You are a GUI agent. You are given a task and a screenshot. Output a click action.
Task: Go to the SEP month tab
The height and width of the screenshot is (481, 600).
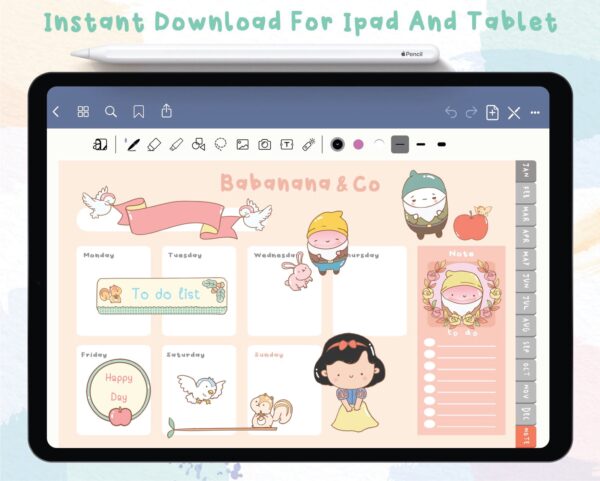[x=526, y=347]
